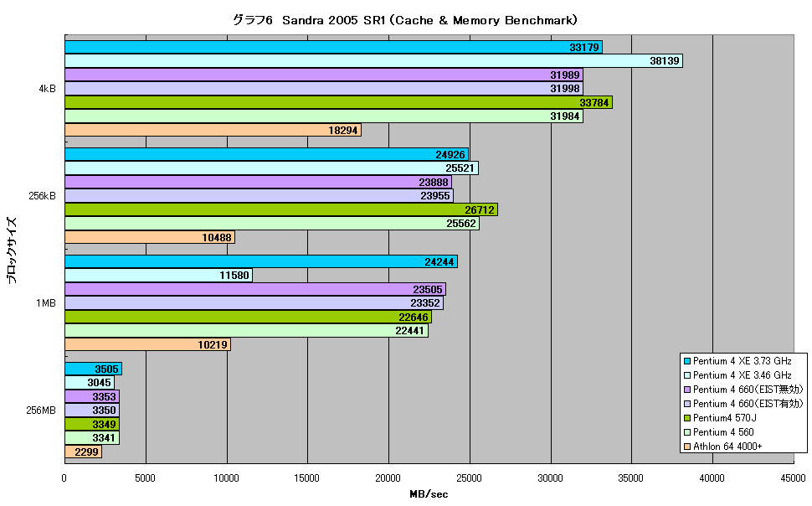Click the 25000 x-axis tick label
The height and width of the screenshot is (506, 812).
tap(469, 478)
